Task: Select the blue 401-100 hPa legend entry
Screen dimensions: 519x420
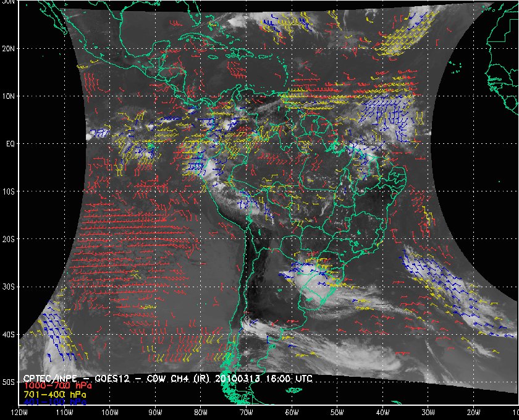Action: [x=54, y=402]
